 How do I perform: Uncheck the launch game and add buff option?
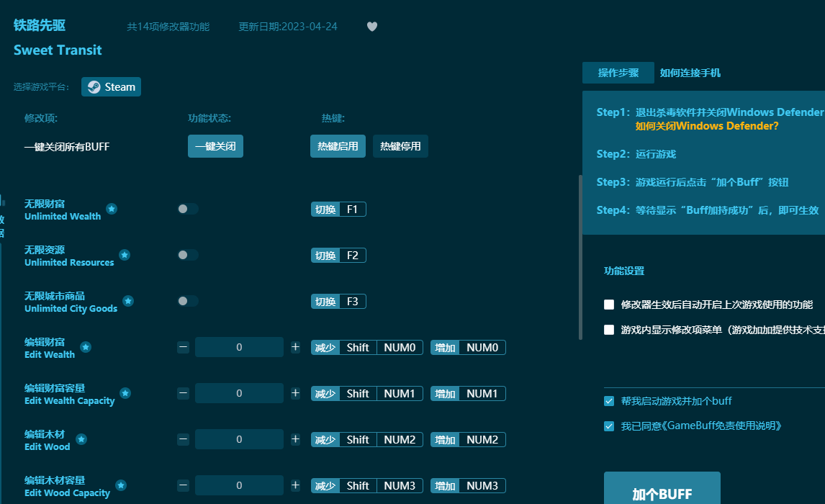(x=609, y=402)
